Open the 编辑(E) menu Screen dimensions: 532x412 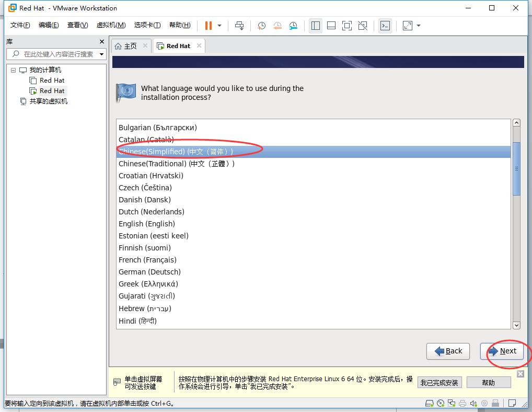pos(49,25)
